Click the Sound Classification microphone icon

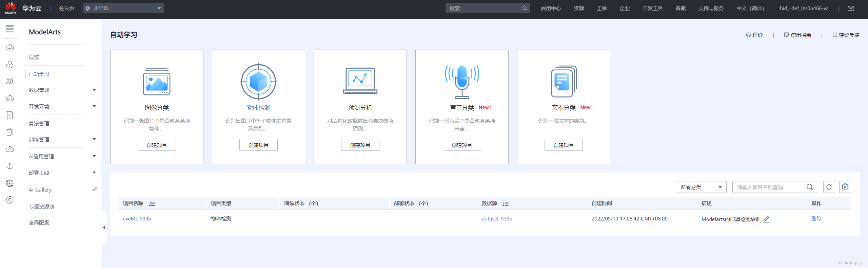tap(462, 82)
